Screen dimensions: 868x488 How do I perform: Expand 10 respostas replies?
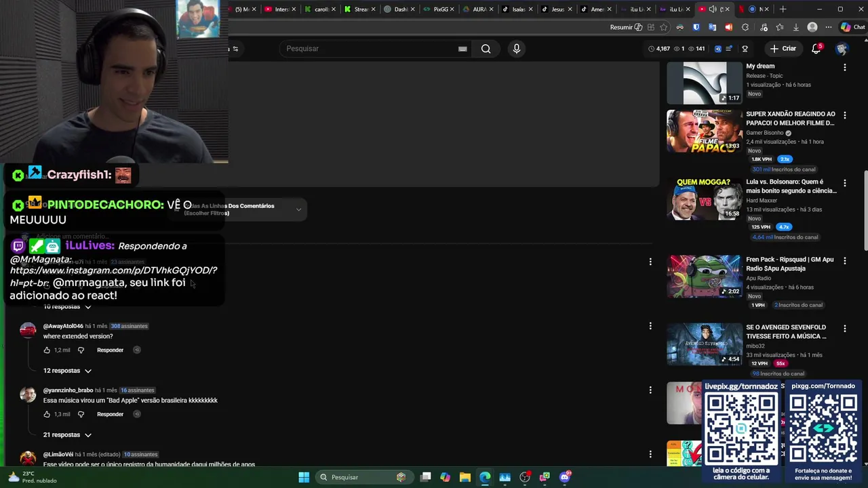click(x=67, y=306)
